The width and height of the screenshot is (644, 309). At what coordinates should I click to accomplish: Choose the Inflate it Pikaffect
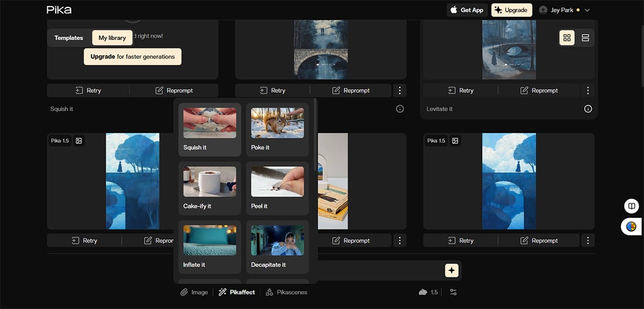click(x=210, y=247)
